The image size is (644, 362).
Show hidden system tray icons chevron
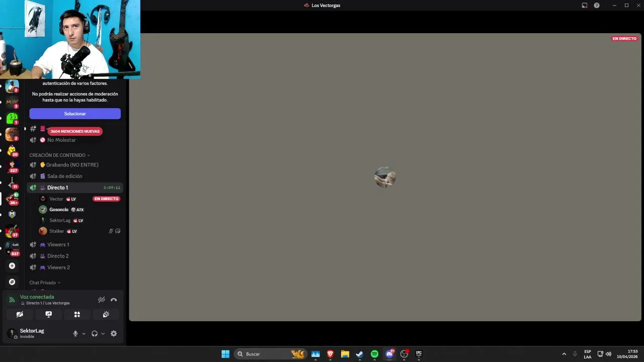pyautogui.click(x=564, y=354)
